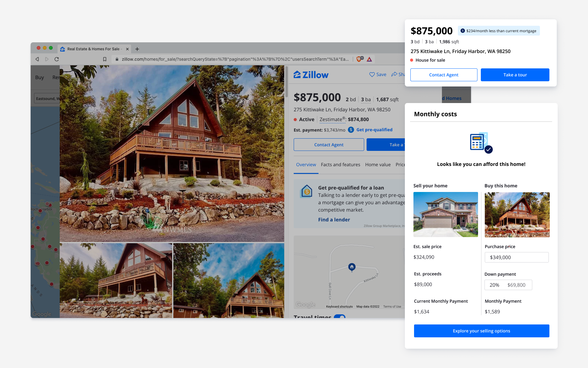Click the browser address bar URL

(x=235, y=59)
